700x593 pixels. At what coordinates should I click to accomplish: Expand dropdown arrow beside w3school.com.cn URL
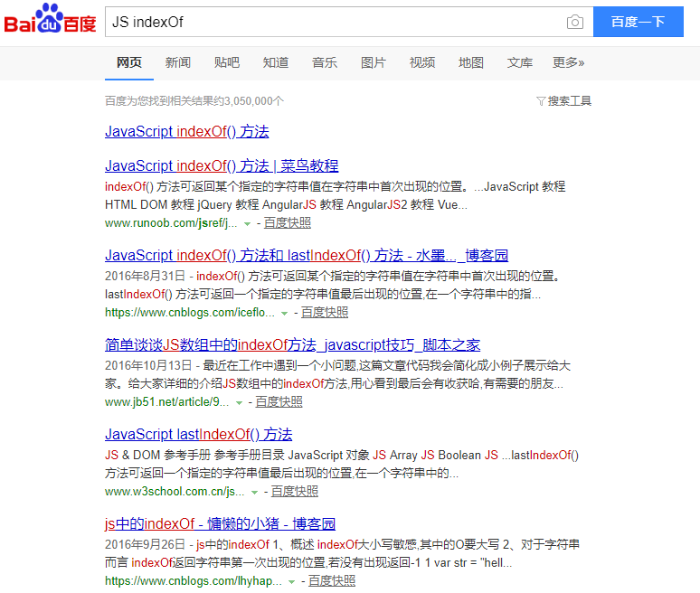coord(255,492)
